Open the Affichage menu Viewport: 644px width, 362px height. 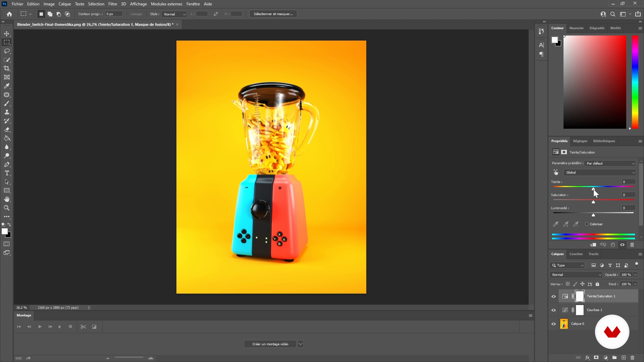pos(138,4)
